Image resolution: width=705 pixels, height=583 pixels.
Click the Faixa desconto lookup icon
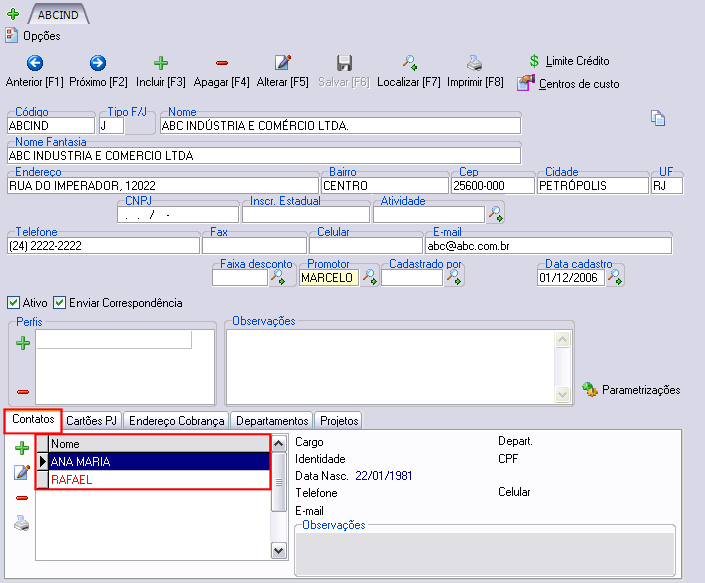278,277
